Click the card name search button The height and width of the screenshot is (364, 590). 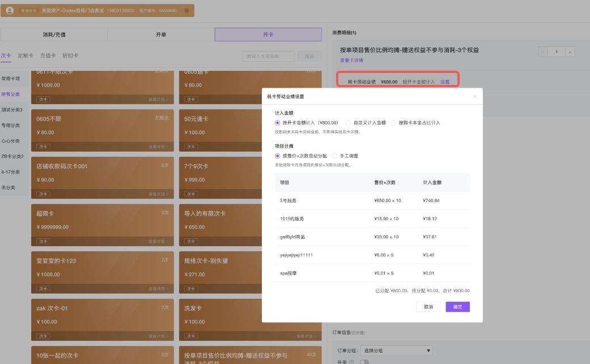coord(309,57)
